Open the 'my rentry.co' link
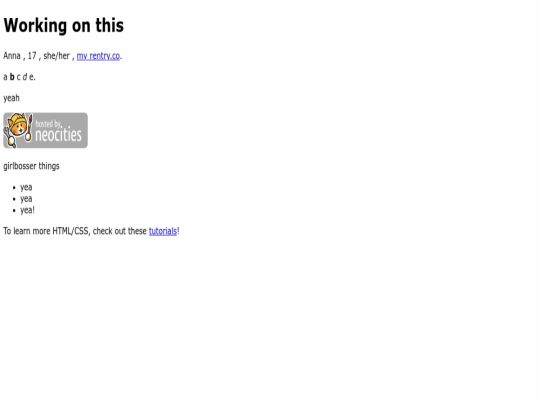 [x=98, y=56]
